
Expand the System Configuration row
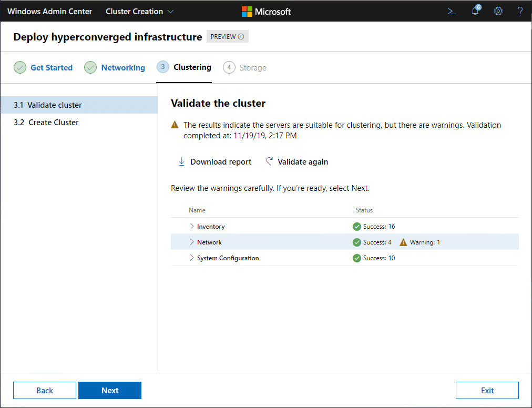[x=191, y=258]
